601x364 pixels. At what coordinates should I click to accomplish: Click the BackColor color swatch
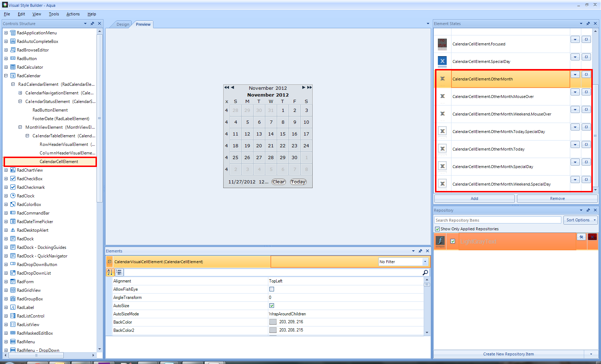point(273,322)
